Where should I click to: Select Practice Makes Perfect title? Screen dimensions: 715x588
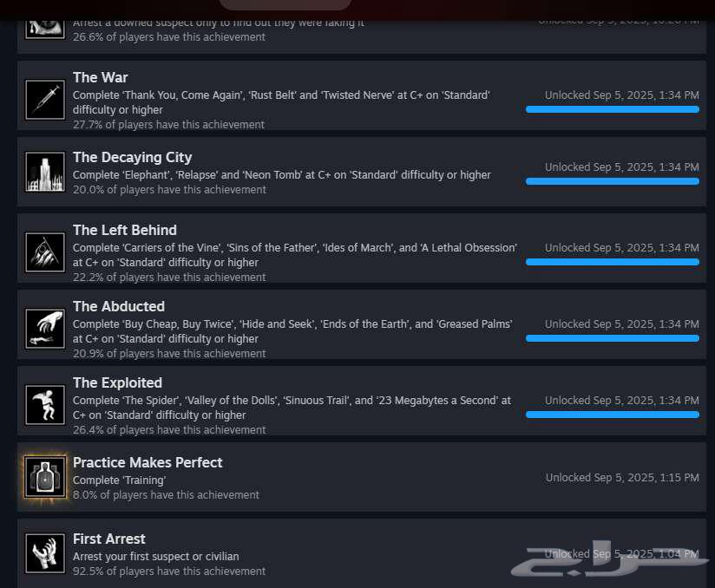pos(148,462)
